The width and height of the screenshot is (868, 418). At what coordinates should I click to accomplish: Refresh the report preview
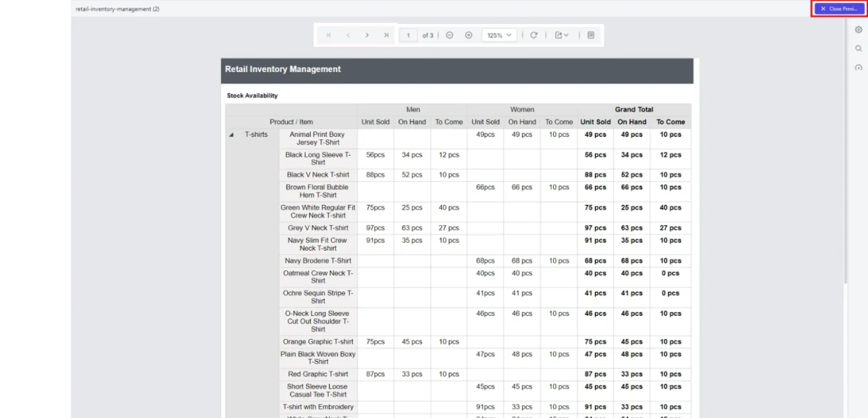point(533,35)
